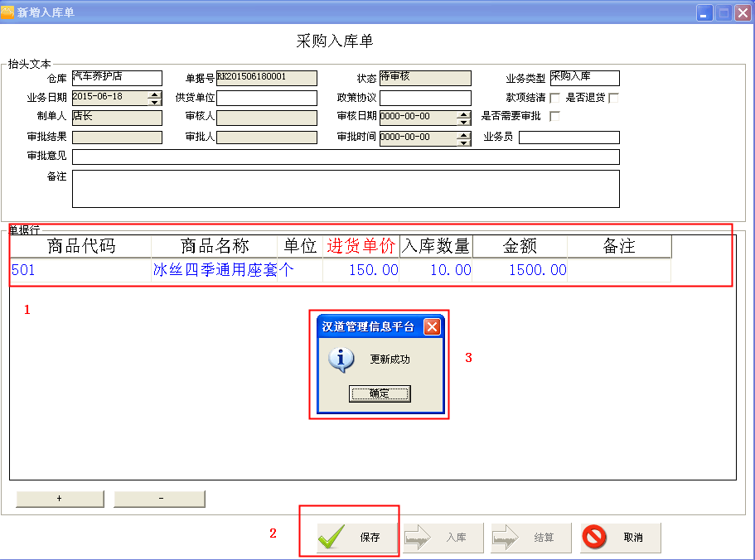Select the amount cell 1500.00

click(x=520, y=270)
